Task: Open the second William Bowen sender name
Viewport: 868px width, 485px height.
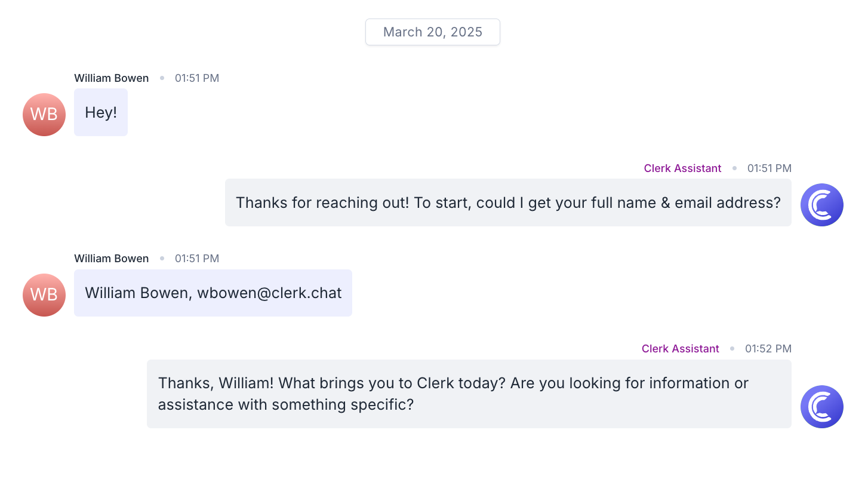Action: click(112, 259)
